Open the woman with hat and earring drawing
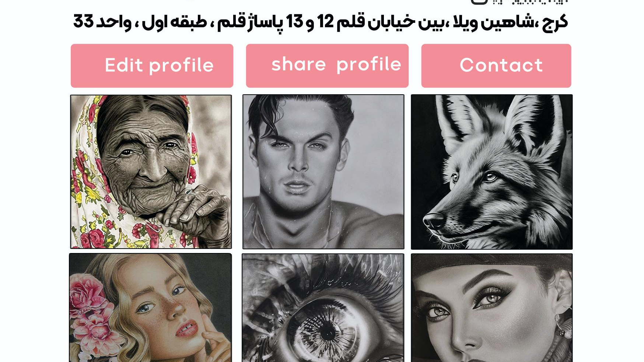The width and height of the screenshot is (644, 362). click(492, 308)
